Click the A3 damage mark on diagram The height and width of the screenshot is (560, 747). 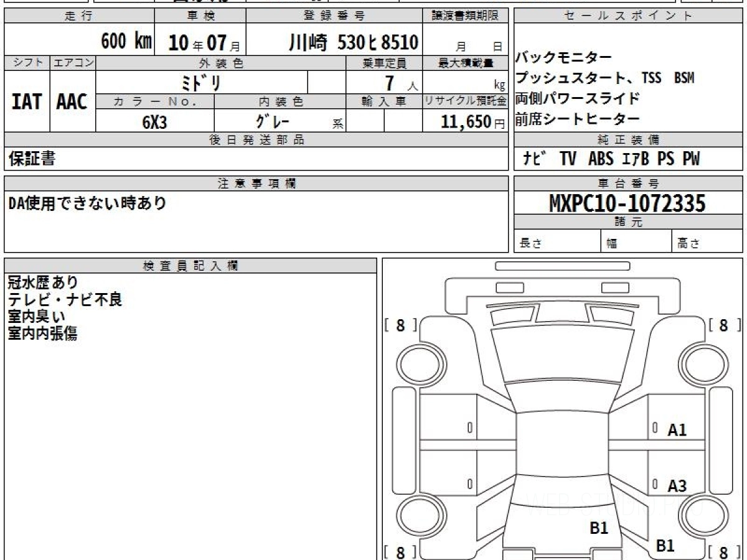click(x=677, y=485)
